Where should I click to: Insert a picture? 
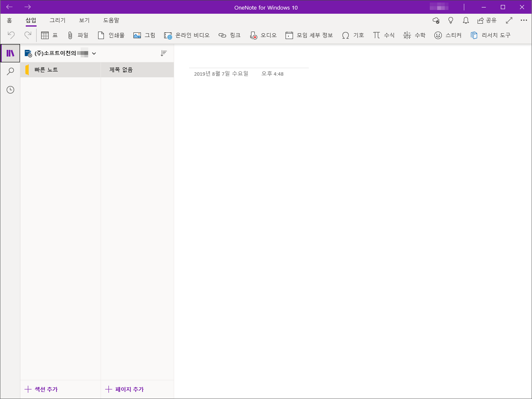click(x=144, y=35)
